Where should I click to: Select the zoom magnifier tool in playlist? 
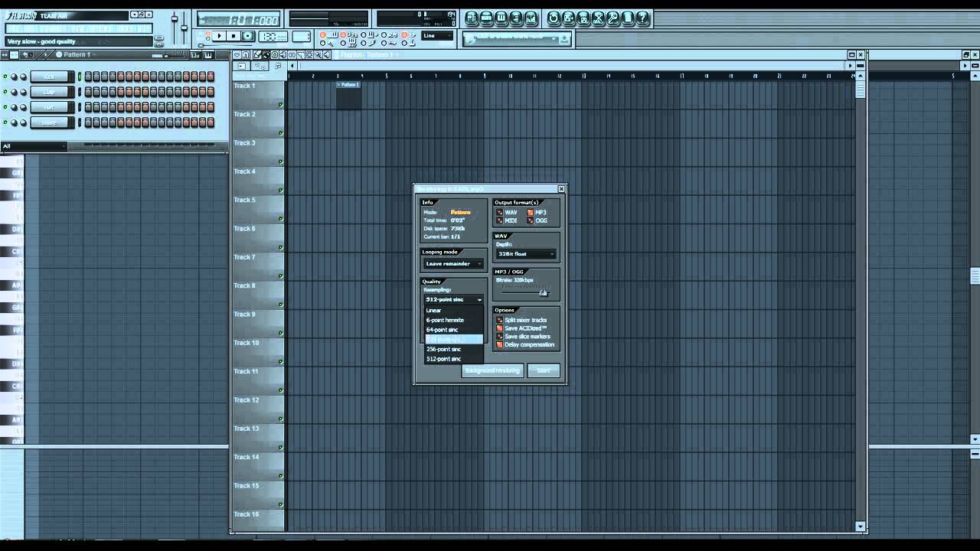pos(318,55)
